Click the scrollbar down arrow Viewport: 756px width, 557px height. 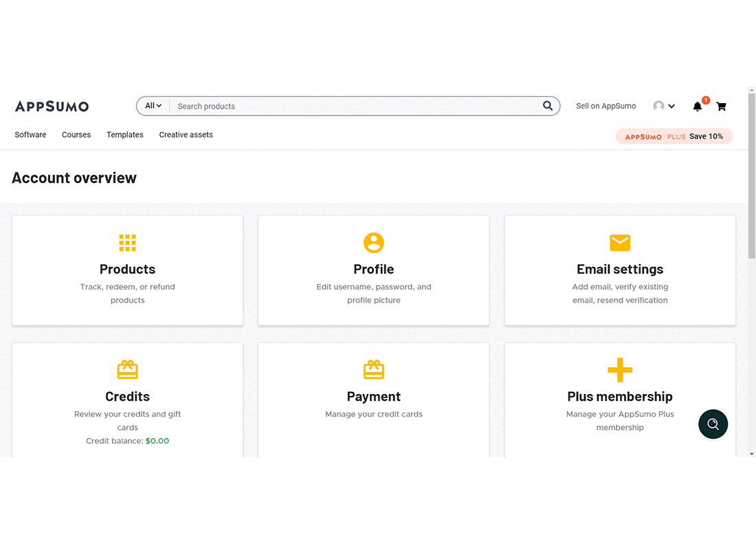pos(752,454)
